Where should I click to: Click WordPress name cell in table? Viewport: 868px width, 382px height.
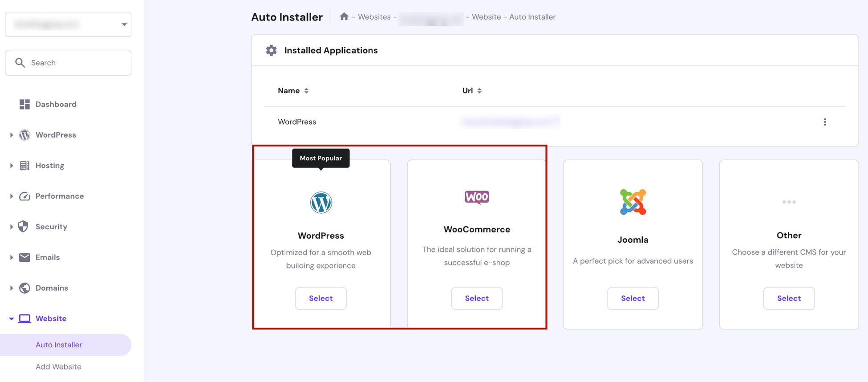[x=297, y=122]
